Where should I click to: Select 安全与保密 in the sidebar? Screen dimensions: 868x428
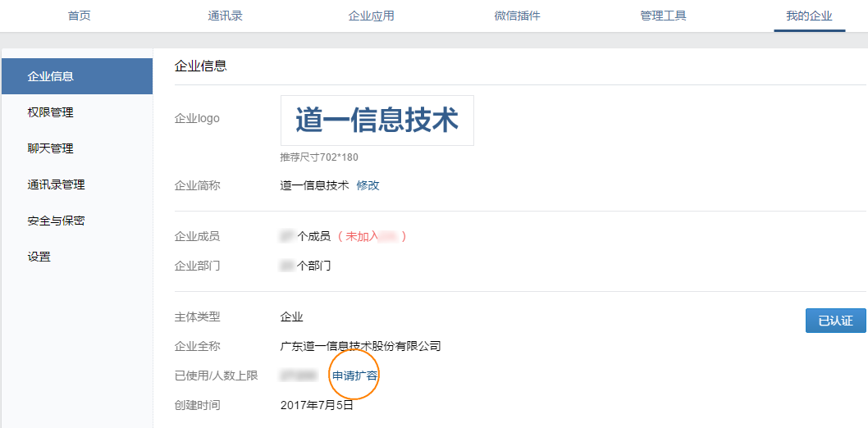click(x=77, y=221)
